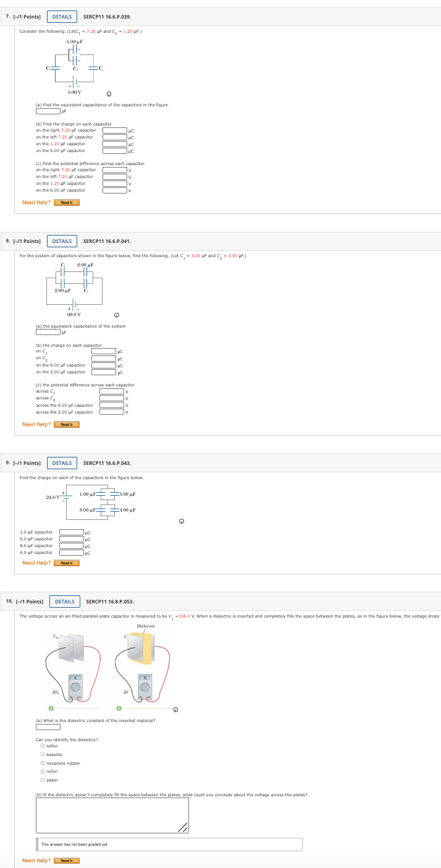Click question 7 charge field for 6.00 µF capacitor
This screenshot has width=441, height=868.
coord(115,150)
